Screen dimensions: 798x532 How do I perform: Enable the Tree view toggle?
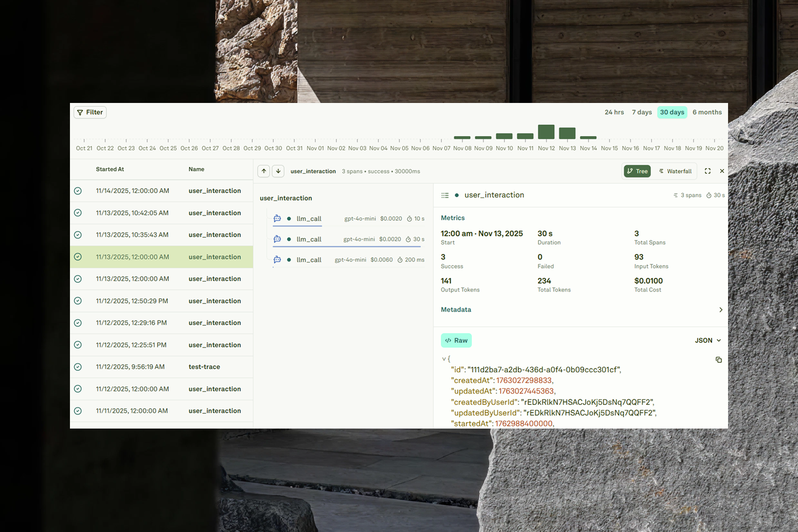[x=637, y=171]
